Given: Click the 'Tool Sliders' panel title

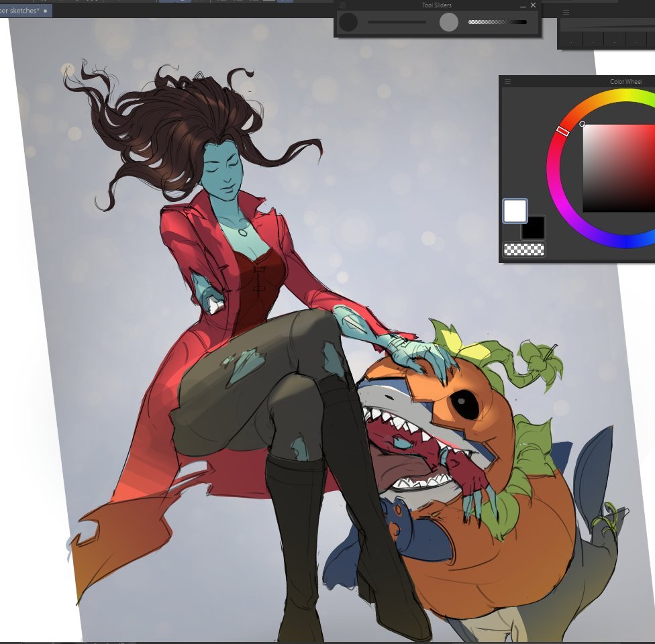Looking at the screenshot, I should [x=436, y=5].
